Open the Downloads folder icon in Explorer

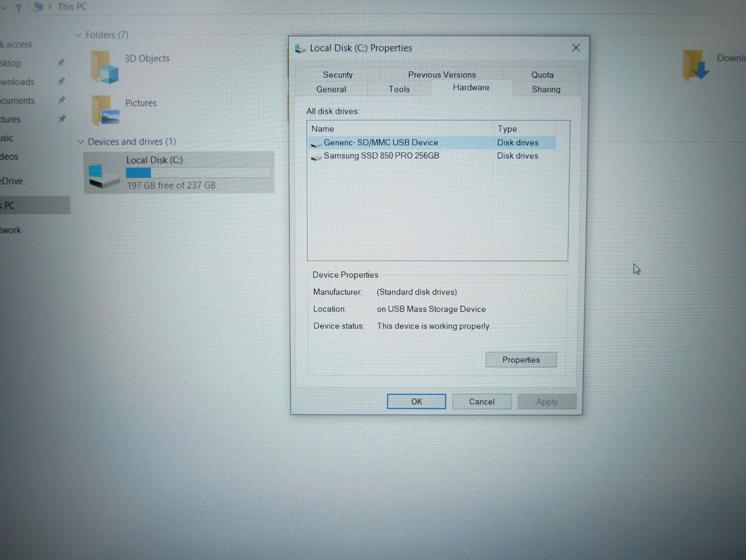pos(696,66)
